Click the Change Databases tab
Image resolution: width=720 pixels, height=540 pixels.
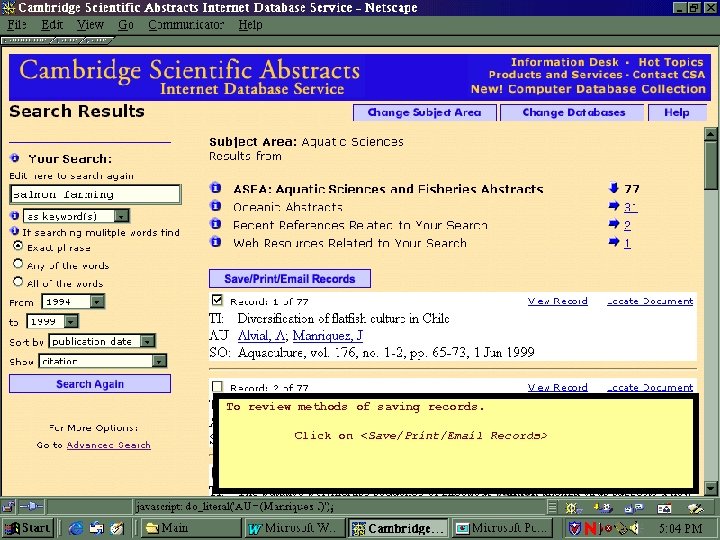tap(574, 112)
